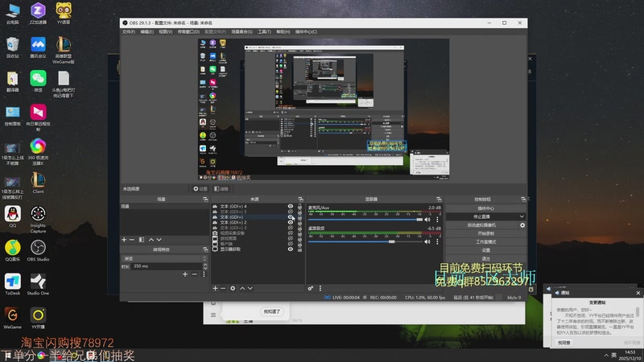Open the 工具(T) menu
Viewport: 644px width, 362px height.
click(x=264, y=31)
